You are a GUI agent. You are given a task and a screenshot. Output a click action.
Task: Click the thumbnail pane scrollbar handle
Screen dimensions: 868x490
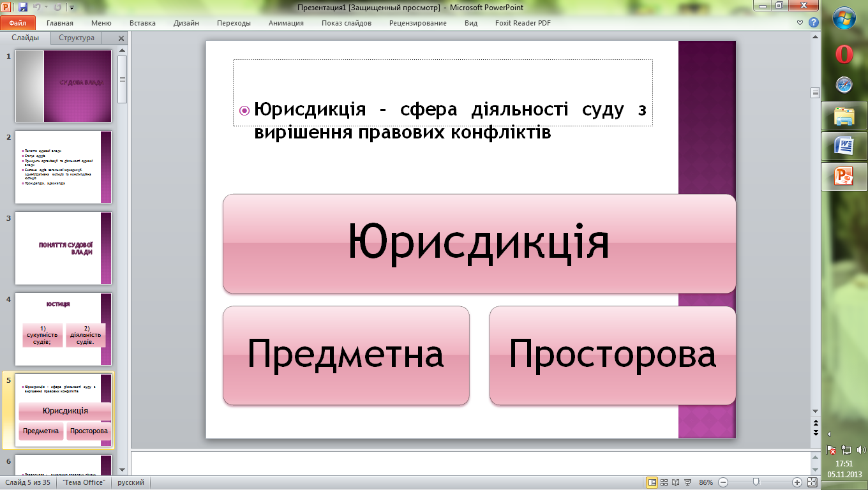[122, 79]
